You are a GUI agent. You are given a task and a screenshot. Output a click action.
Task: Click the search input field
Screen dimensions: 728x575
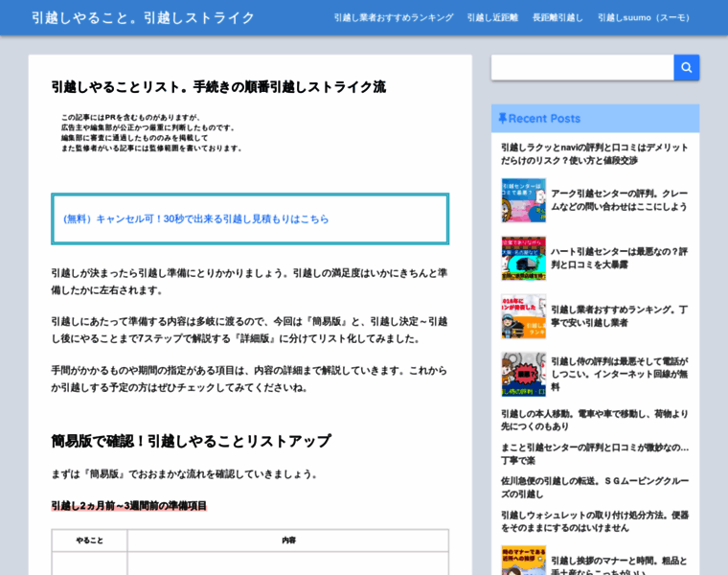click(x=582, y=67)
